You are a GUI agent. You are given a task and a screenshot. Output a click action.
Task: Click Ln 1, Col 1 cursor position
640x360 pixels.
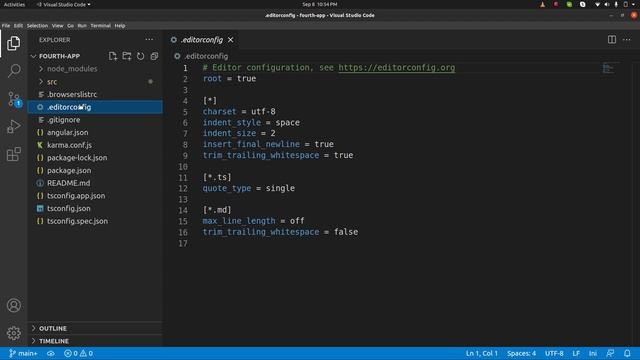pyautogui.click(x=482, y=353)
